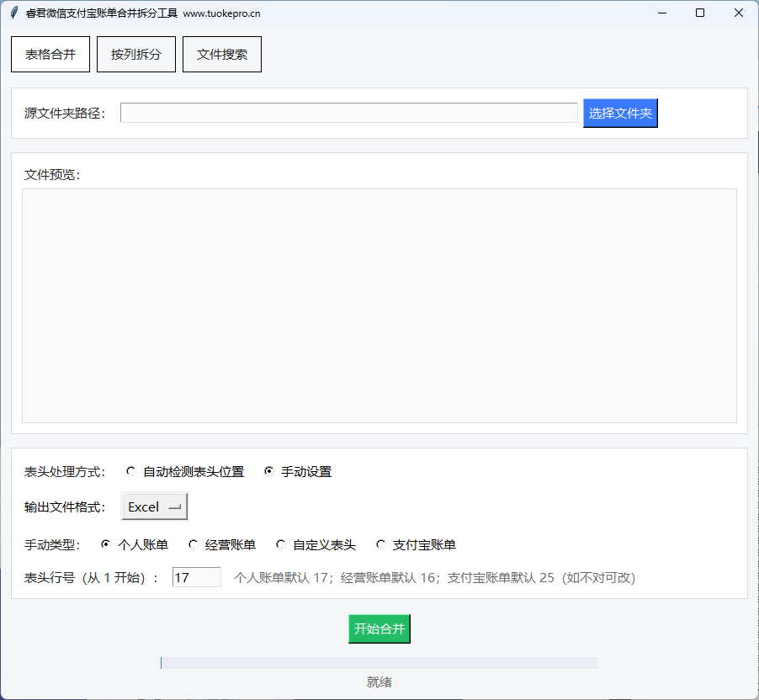Click the feather app icon in title bar
Image resolution: width=759 pixels, height=700 pixels.
[x=13, y=13]
